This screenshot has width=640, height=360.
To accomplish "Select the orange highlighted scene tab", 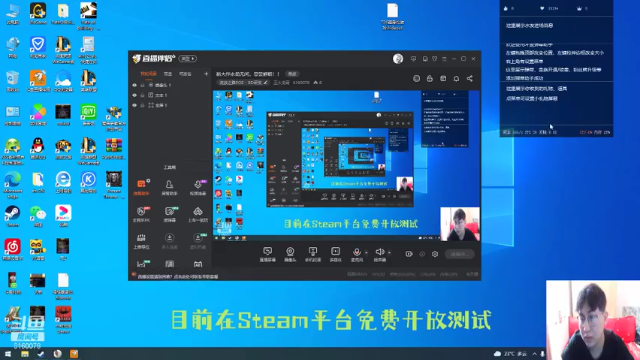I will [x=148, y=74].
